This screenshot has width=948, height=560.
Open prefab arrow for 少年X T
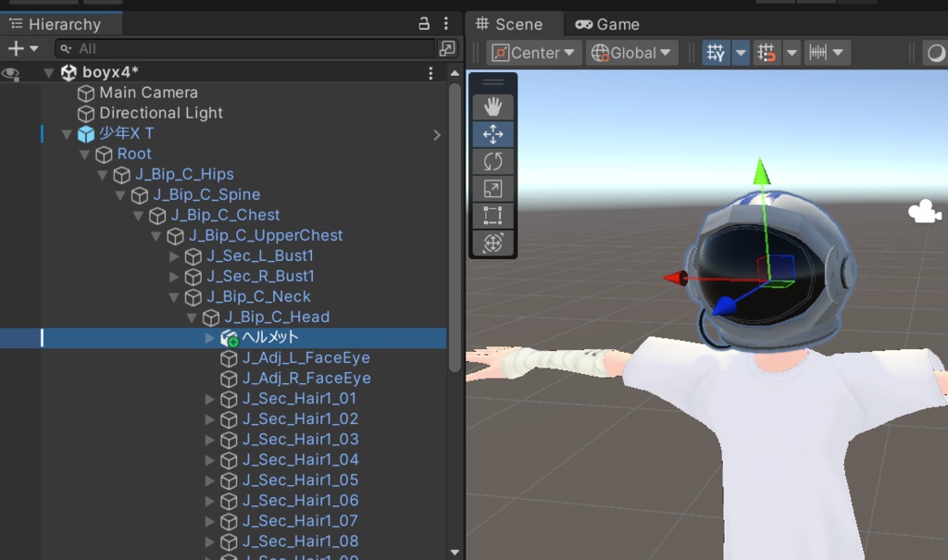437,135
